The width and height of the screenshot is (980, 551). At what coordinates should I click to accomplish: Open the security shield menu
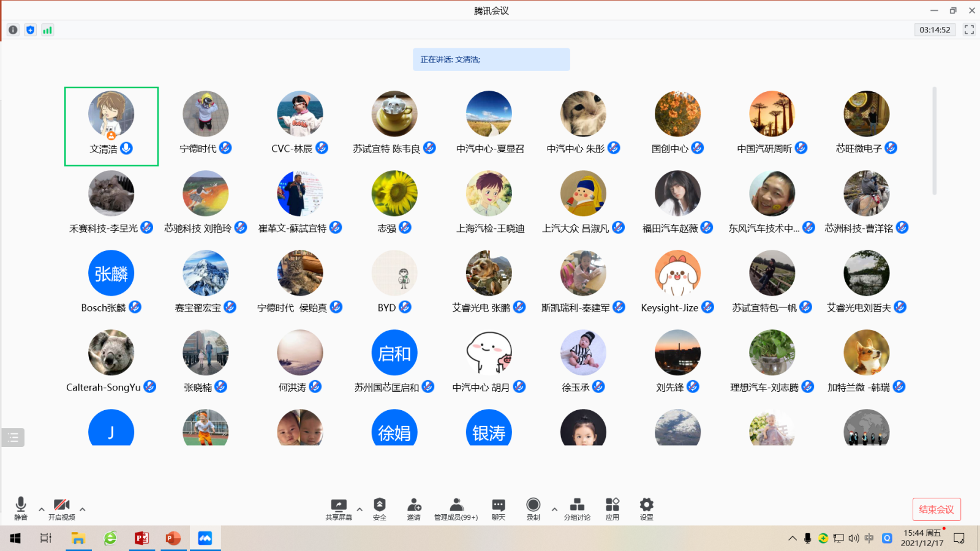tap(380, 508)
